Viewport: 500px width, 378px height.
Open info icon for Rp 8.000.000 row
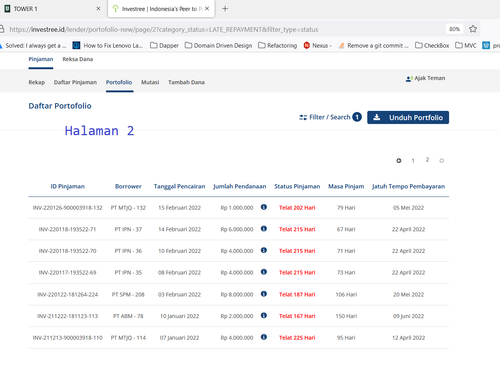pos(264,294)
